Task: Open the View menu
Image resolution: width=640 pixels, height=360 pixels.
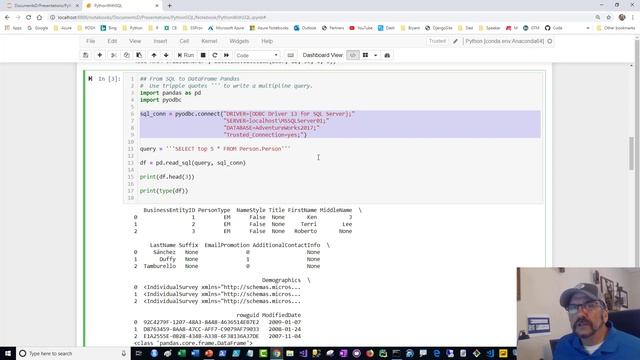Action: (135, 41)
